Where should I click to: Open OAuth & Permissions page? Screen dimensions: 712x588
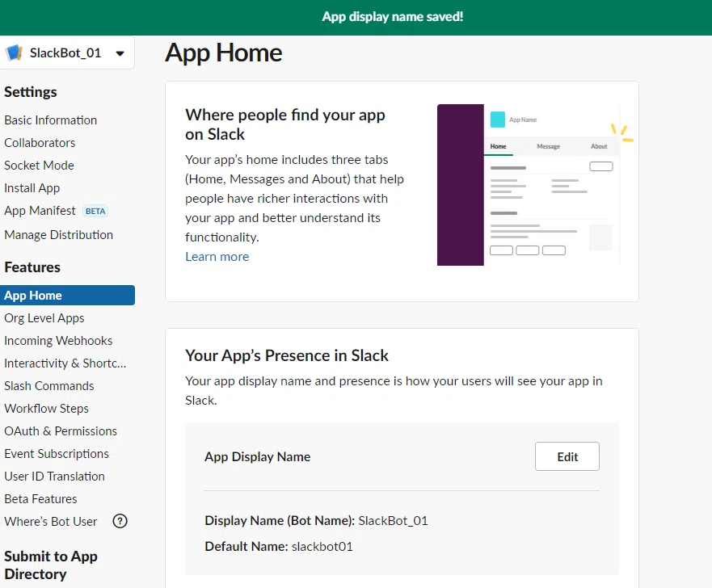coord(61,431)
